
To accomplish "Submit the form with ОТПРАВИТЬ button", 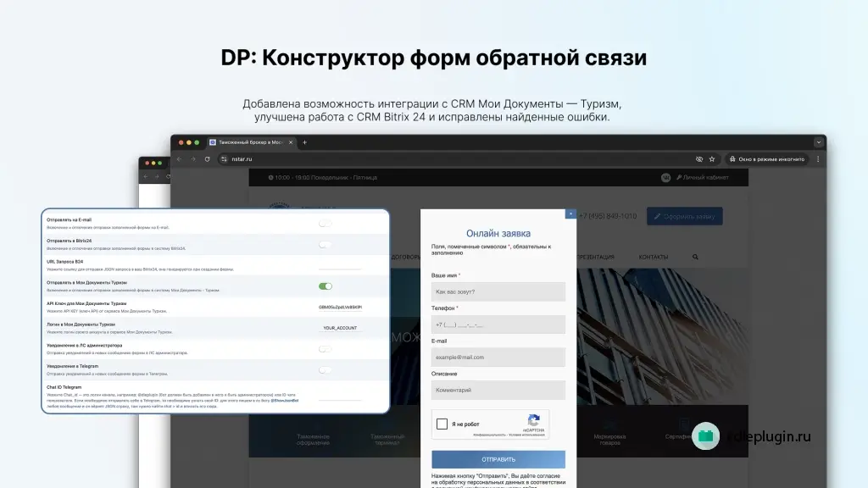I will 498,459.
